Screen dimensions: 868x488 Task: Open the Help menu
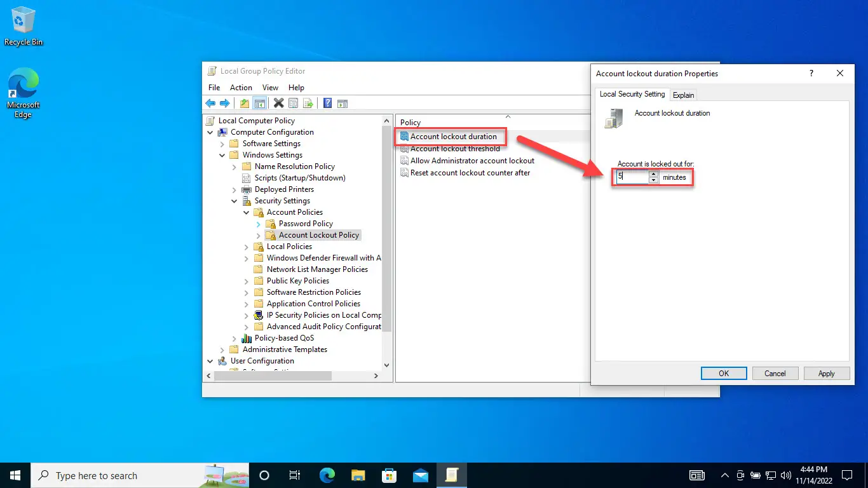(296, 88)
